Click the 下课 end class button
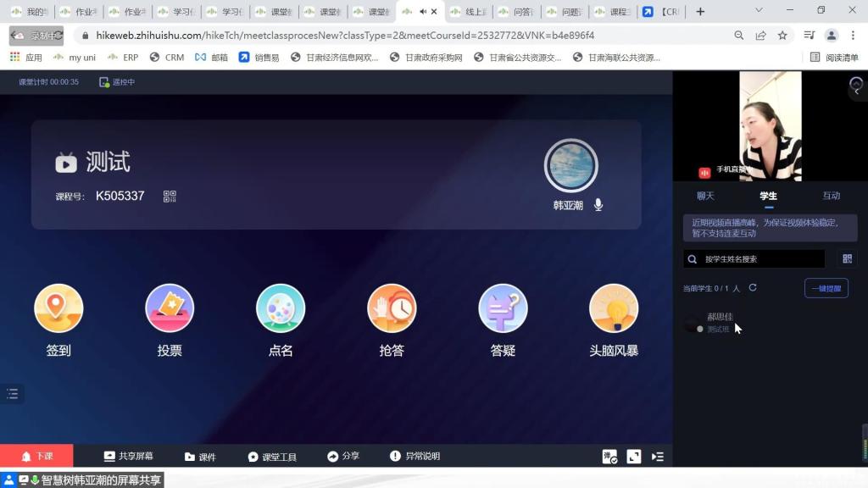The height and width of the screenshot is (488, 868). pos(36,457)
